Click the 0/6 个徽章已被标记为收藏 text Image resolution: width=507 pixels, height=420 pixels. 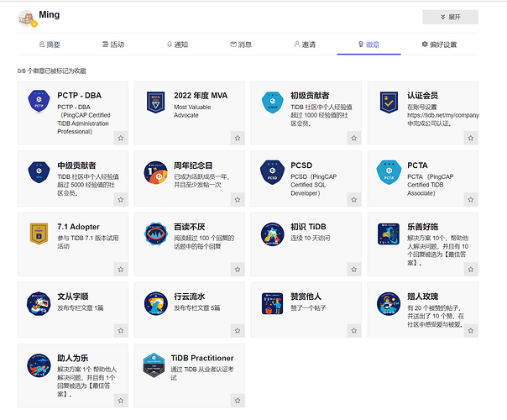(52, 71)
